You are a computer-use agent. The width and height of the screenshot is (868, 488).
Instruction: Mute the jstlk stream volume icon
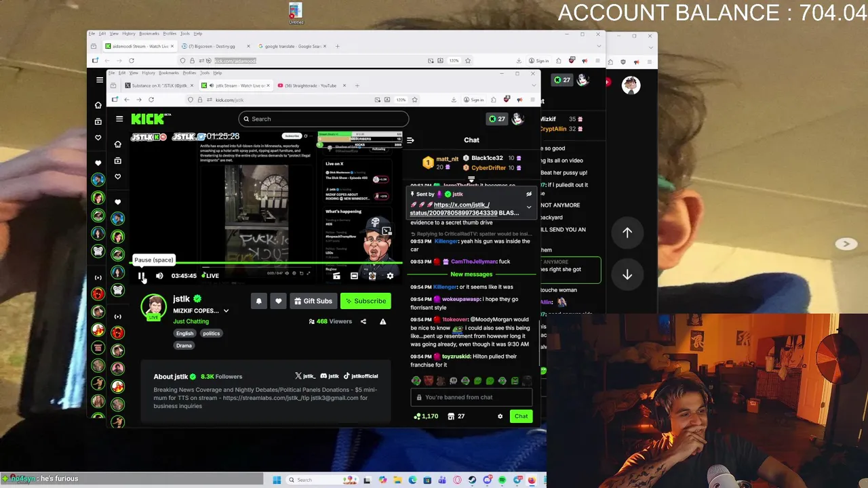[x=159, y=276]
